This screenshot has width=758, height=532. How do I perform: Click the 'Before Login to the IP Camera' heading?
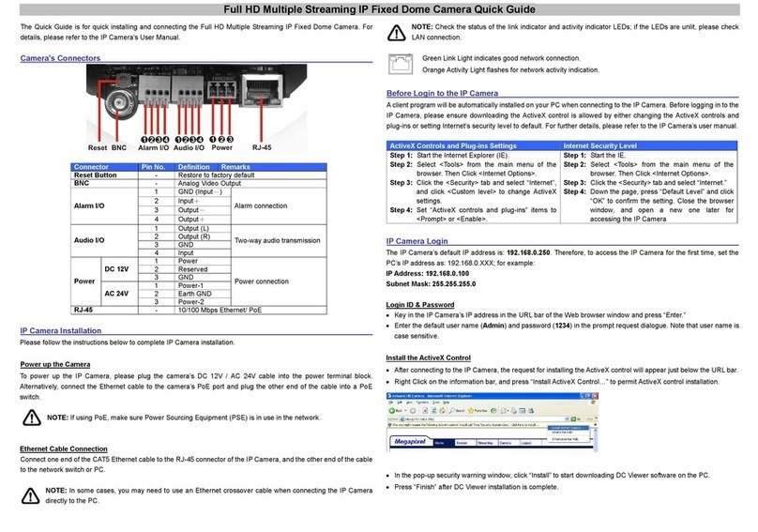point(442,93)
